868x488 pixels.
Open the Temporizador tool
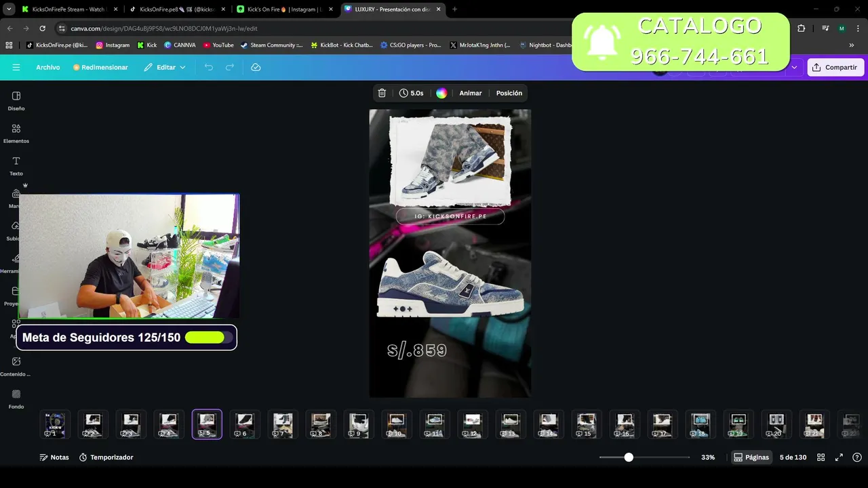pyautogui.click(x=106, y=457)
